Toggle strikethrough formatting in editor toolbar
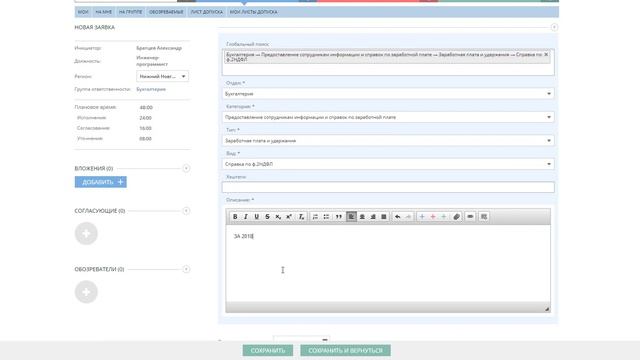 [x=267, y=217]
